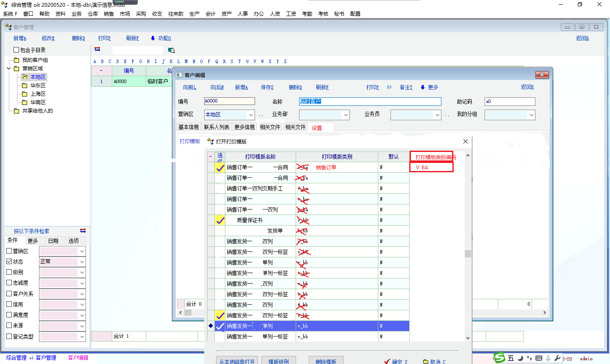This screenshot has width=610, height=364.
Task: Select the 华东区 folder in the tree
Action: (38, 85)
